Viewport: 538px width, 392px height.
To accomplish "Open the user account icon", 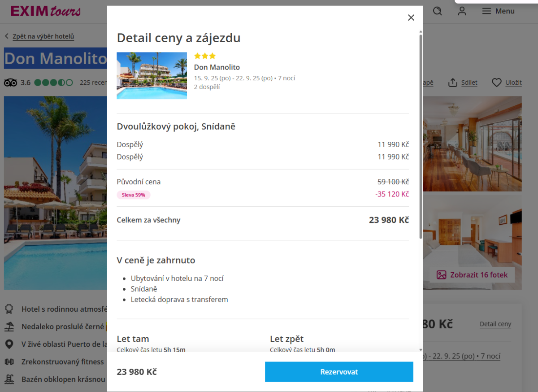I will (x=462, y=11).
